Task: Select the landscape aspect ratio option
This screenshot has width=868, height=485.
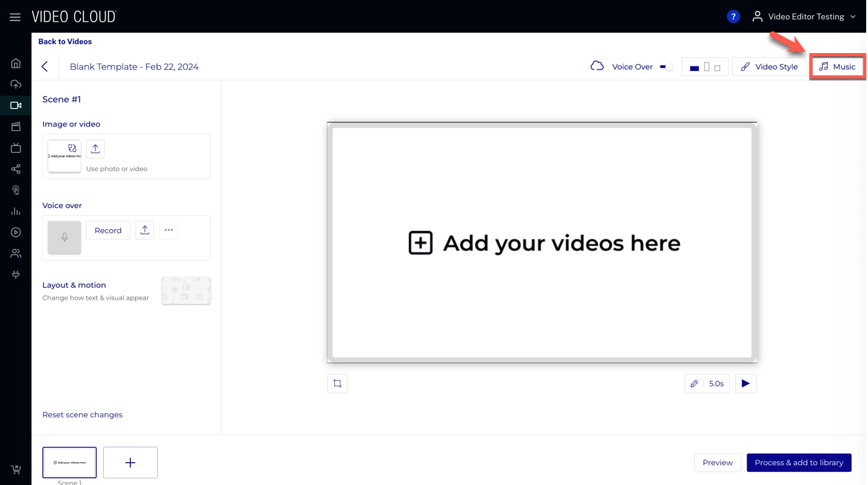Action: tap(694, 68)
